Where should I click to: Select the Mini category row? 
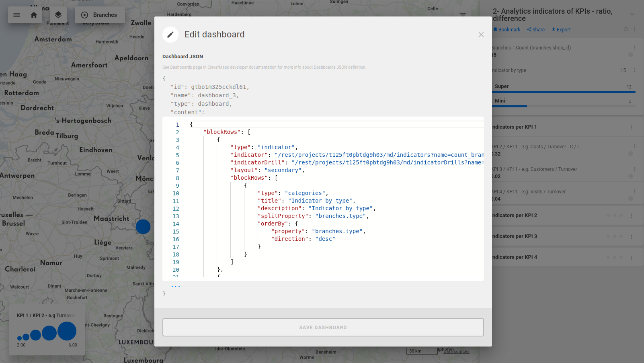pyautogui.click(x=563, y=101)
